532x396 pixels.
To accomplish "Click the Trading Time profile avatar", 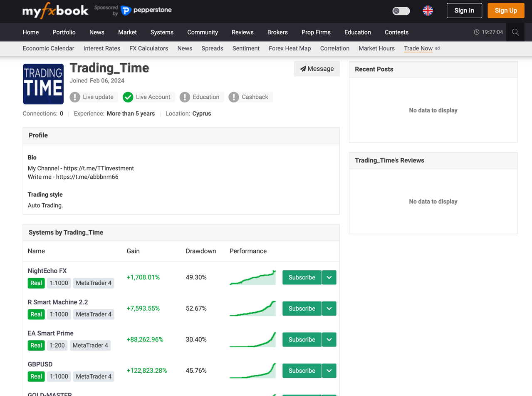I will click(43, 84).
